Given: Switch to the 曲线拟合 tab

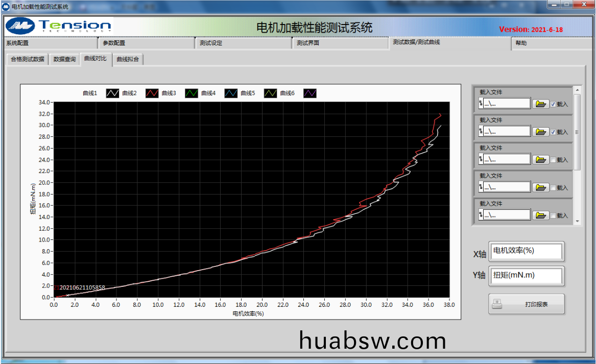Looking at the screenshot, I should (128, 59).
